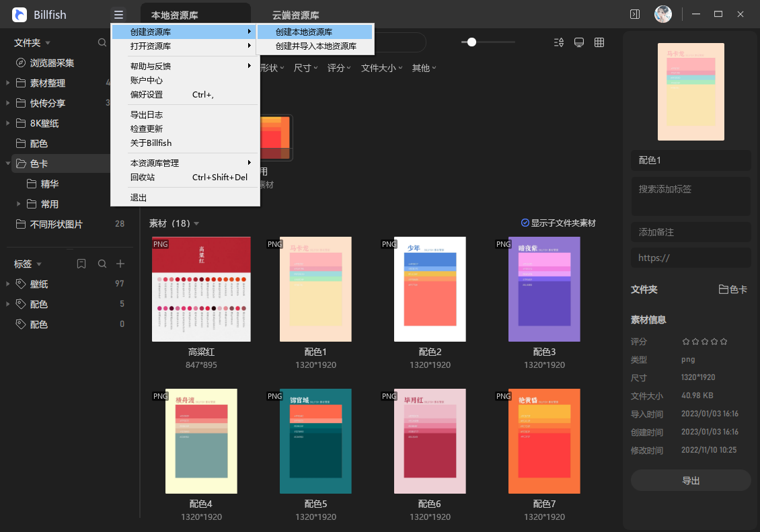Open the 色卡 folder link in info panel

point(733,289)
